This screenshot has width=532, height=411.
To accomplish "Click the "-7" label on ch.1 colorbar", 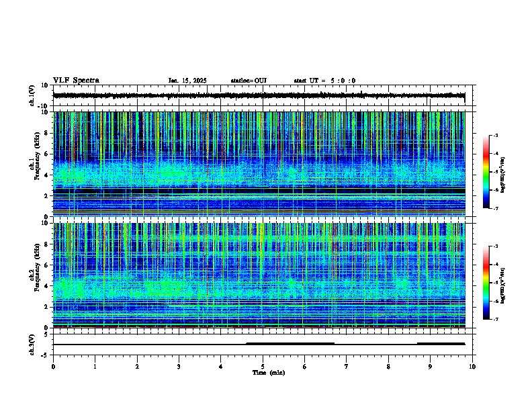I will tap(496, 208).
